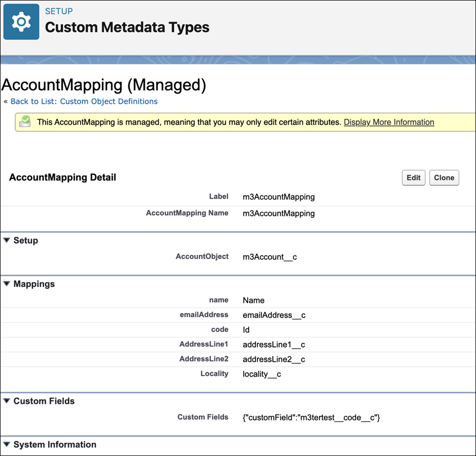
Task: Collapse the System Information section triangle
Action: tap(7, 444)
